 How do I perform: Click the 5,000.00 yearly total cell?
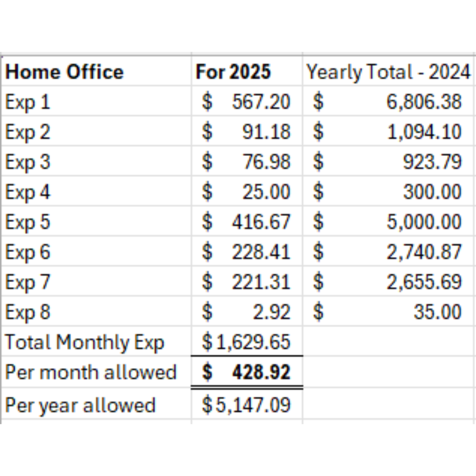[x=424, y=222]
